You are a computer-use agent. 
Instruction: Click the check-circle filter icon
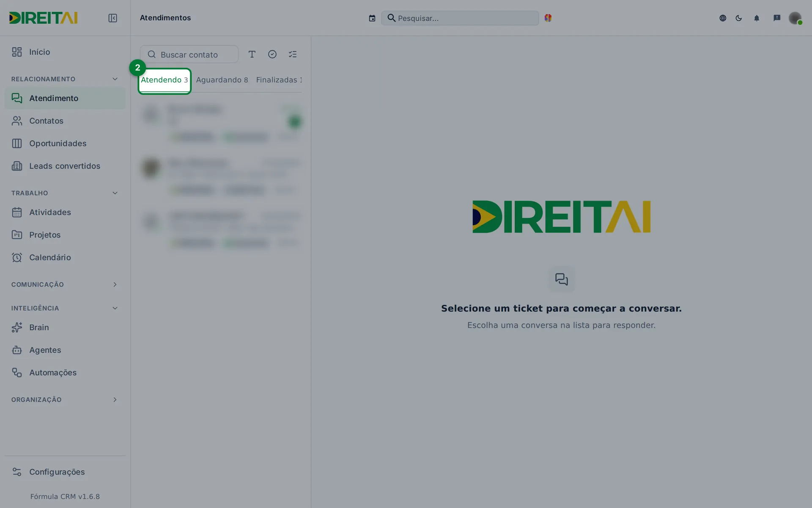(x=272, y=54)
